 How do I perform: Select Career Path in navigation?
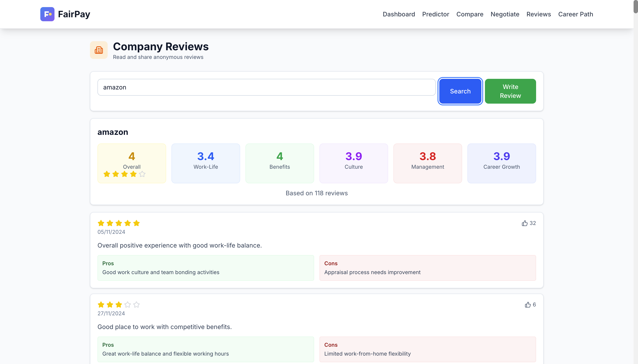(576, 14)
